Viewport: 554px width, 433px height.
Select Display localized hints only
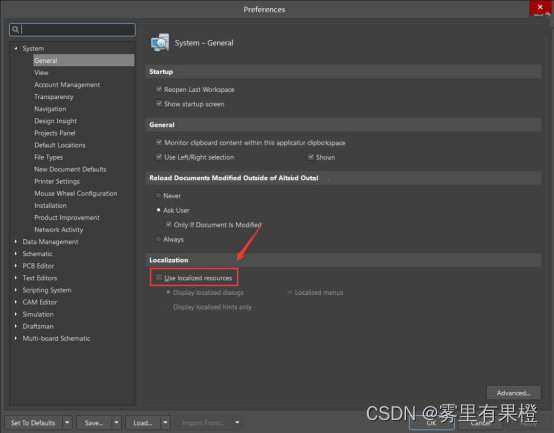pos(168,307)
